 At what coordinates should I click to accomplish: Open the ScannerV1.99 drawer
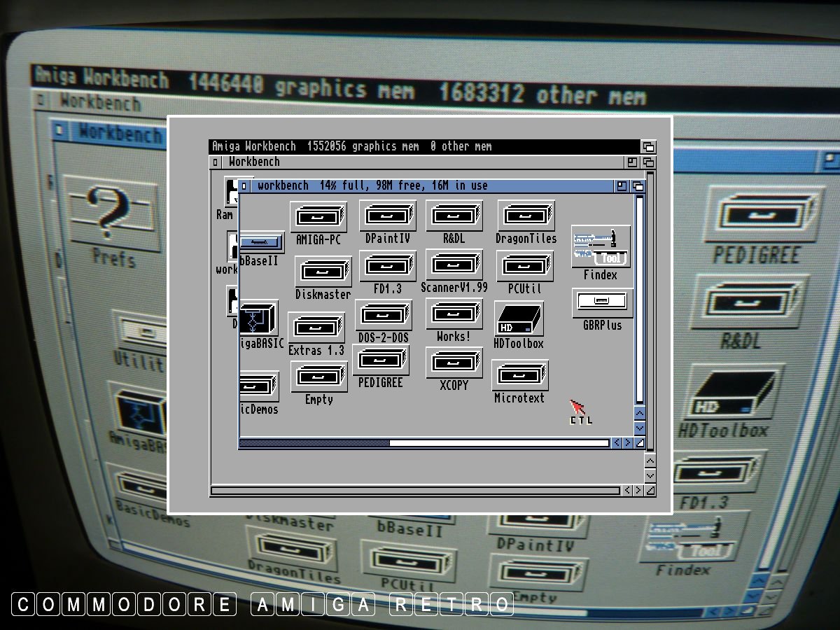pos(454,266)
